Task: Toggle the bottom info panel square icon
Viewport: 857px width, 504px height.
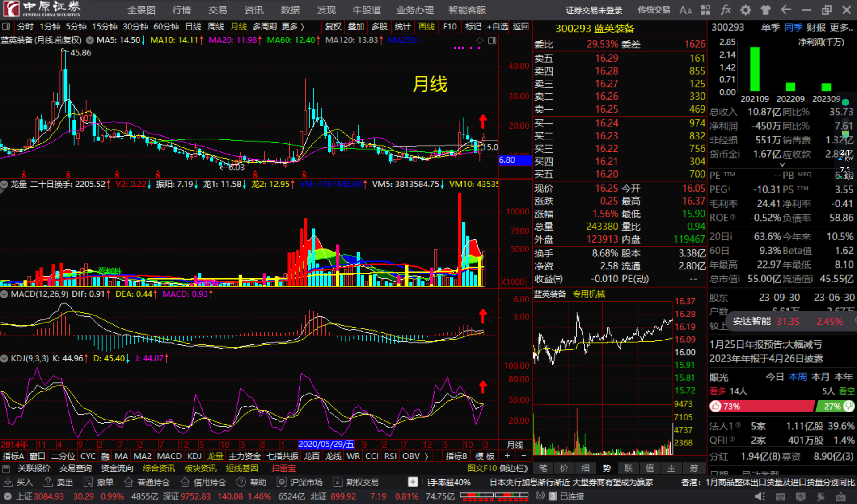Action: click(6, 469)
